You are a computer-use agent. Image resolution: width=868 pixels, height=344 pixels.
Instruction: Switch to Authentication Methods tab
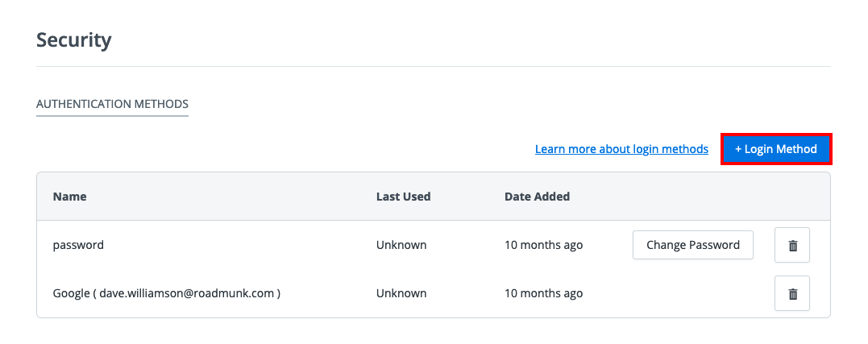click(112, 104)
